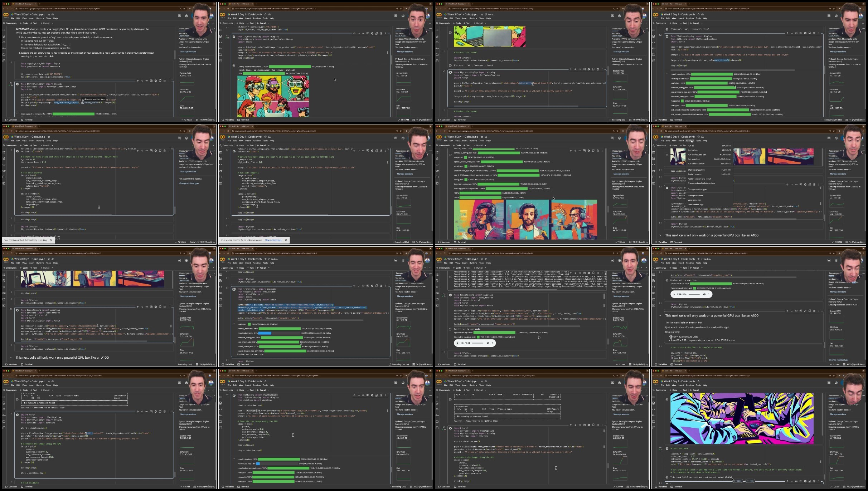Select 'Restart session' in the open Runtime menu
Viewport: 868px width, 491px height.
(695, 174)
